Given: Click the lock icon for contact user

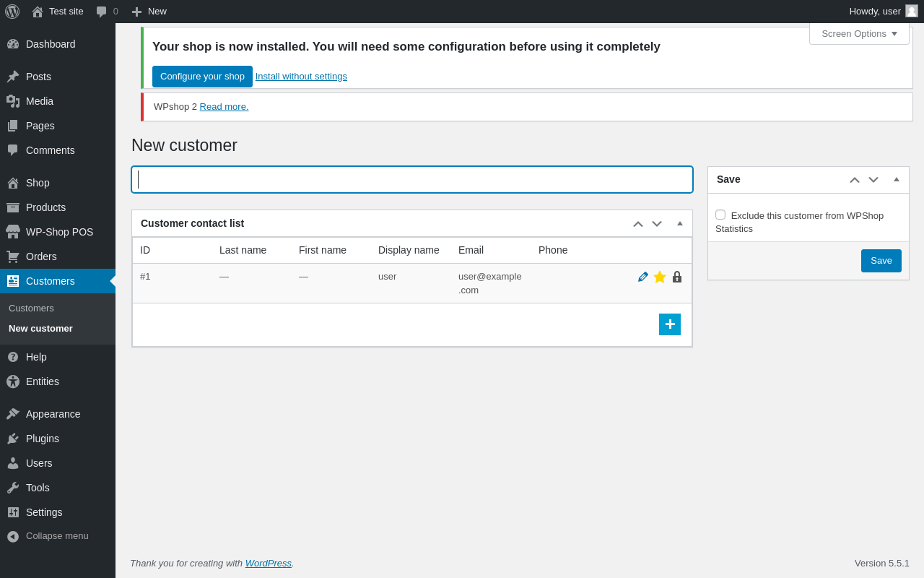Looking at the screenshot, I should [677, 277].
